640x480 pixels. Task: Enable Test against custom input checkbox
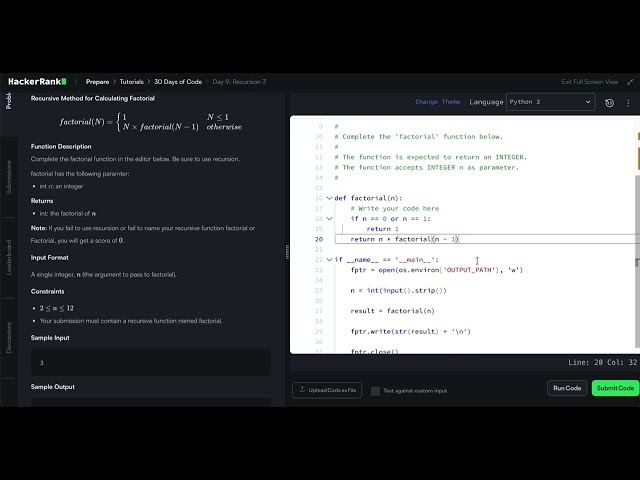coord(376,391)
